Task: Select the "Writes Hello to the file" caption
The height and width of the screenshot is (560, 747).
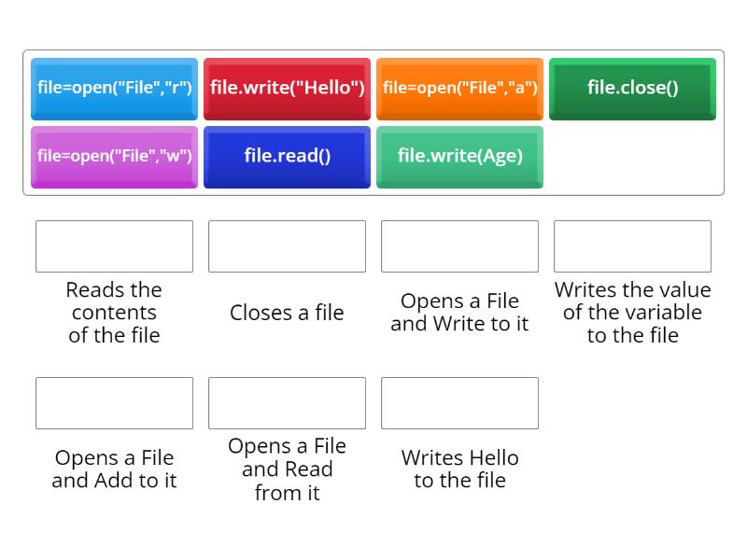Action: (459, 469)
